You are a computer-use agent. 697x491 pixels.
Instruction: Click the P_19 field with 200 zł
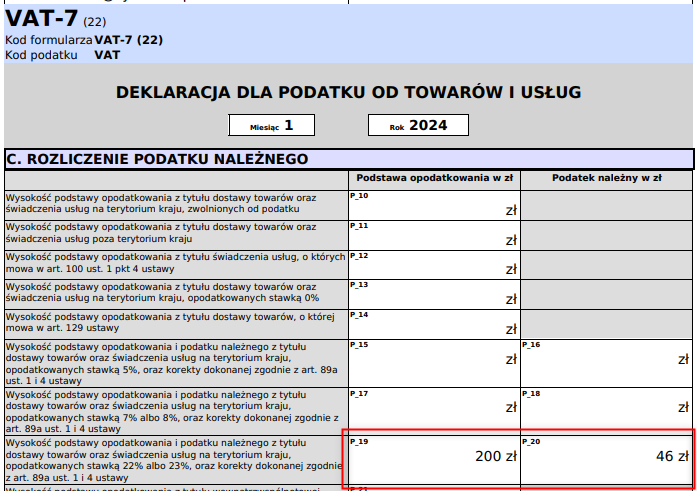pos(434,460)
